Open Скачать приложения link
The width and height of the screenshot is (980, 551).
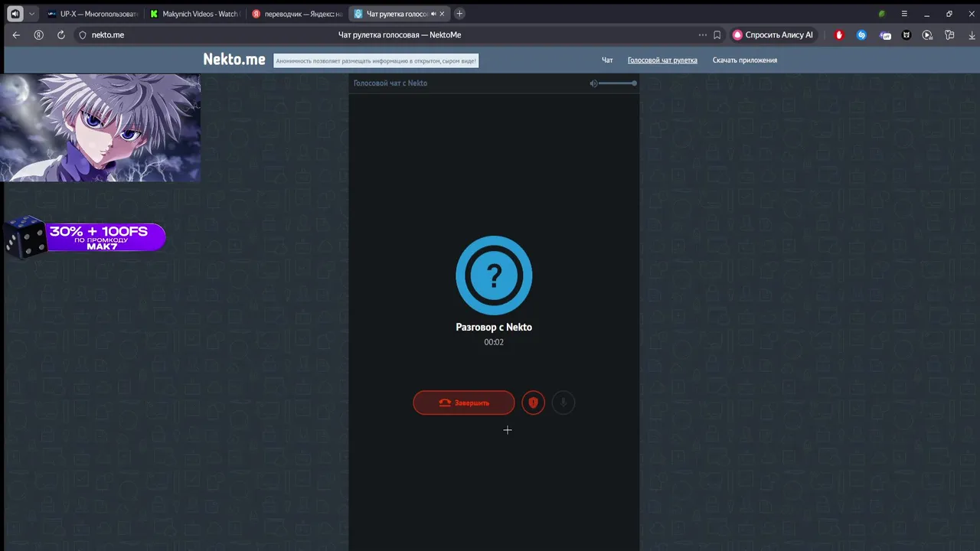click(x=745, y=60)
